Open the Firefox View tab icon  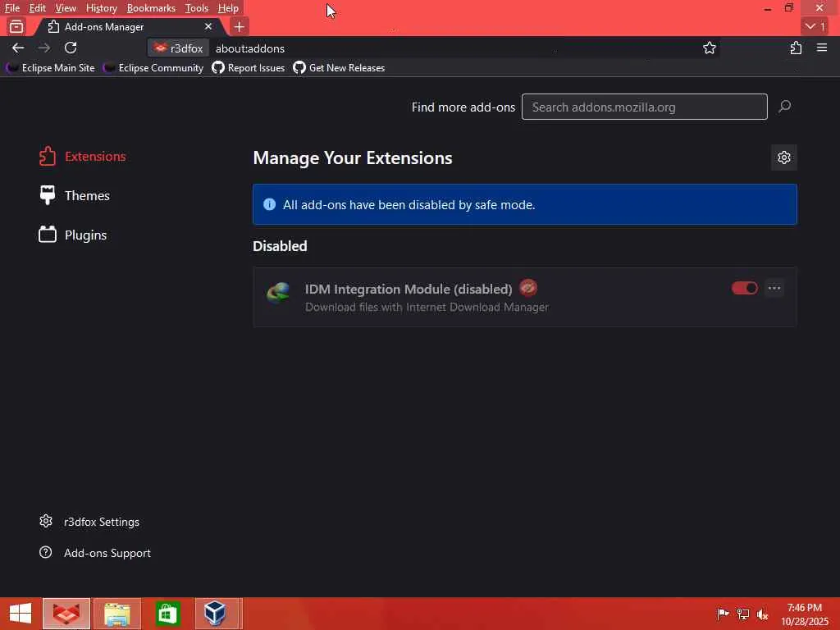pyautogui.click(x=16, y=26)
